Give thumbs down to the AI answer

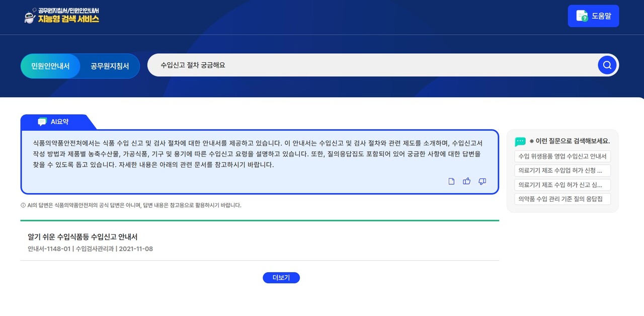pyautogui.click(x=482, y=181)
